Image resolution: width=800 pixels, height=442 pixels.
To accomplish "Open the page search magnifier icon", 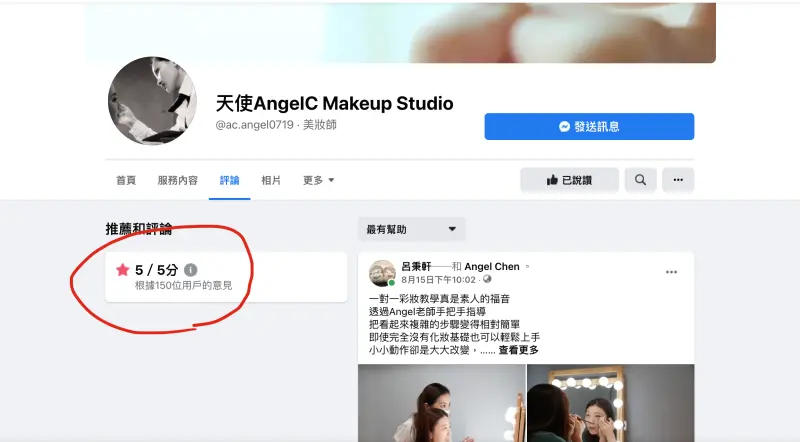I will (x=640, y=180).
